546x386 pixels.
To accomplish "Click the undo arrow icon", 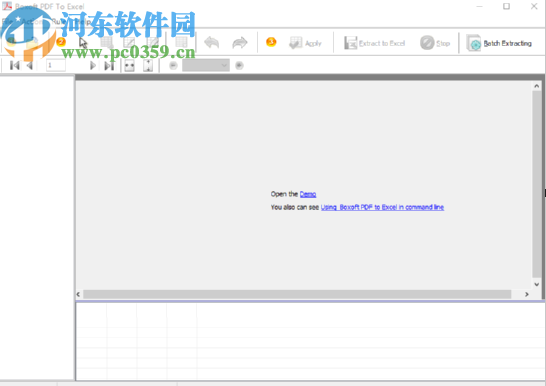I will click(x=212, y=43).
